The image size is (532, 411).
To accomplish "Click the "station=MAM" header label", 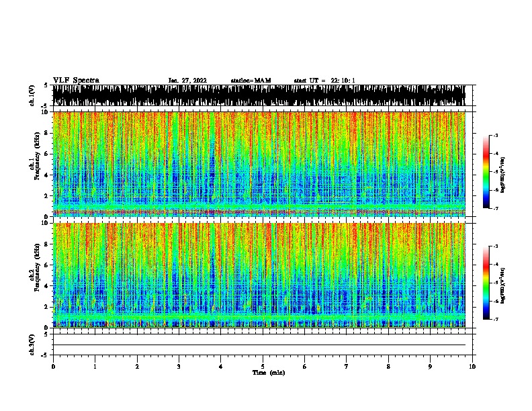I will (x=251, y=81).
